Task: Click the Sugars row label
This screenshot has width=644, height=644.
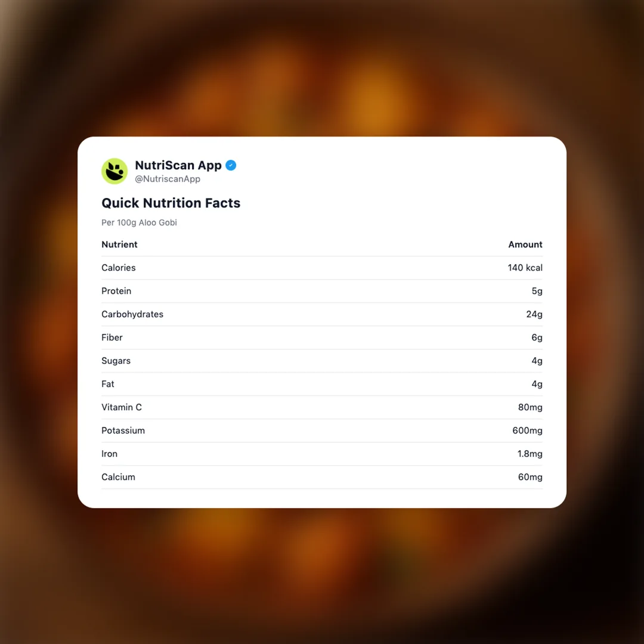Action: (x=116, y=361)
